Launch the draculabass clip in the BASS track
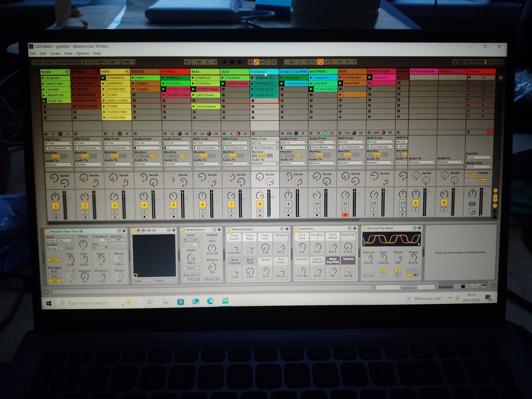 point(194,106)
